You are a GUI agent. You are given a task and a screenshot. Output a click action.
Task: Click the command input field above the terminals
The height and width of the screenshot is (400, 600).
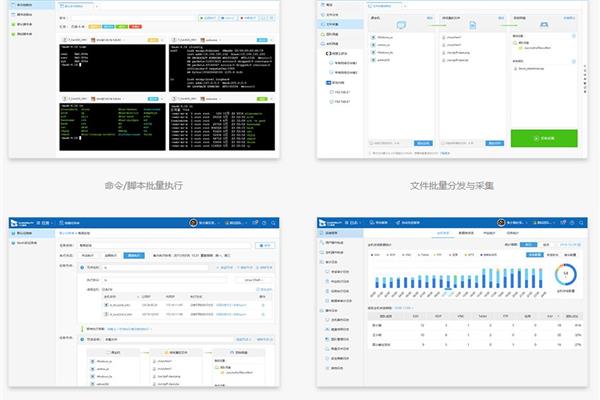tap(132, 18)
